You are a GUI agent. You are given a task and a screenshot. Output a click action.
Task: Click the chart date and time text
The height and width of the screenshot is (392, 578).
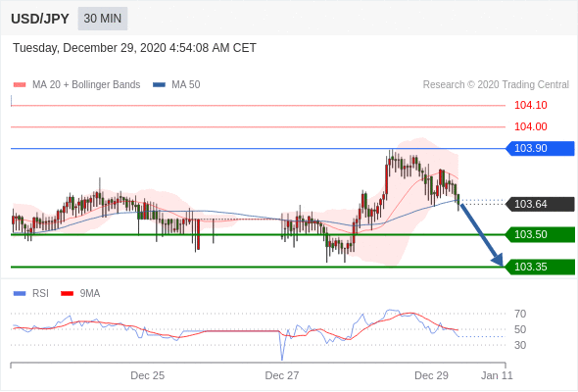click(x=134, y=48)
